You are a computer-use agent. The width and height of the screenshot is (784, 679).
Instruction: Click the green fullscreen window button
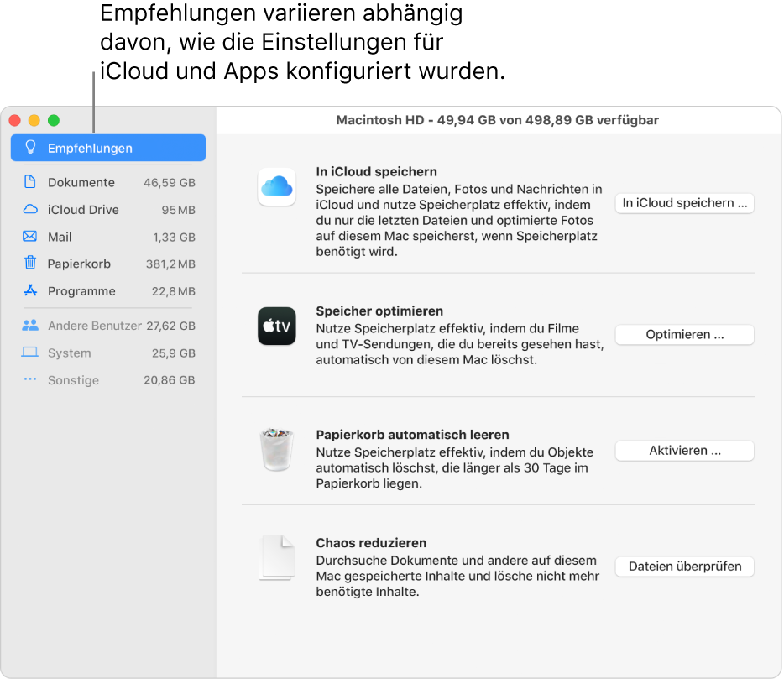54,121
